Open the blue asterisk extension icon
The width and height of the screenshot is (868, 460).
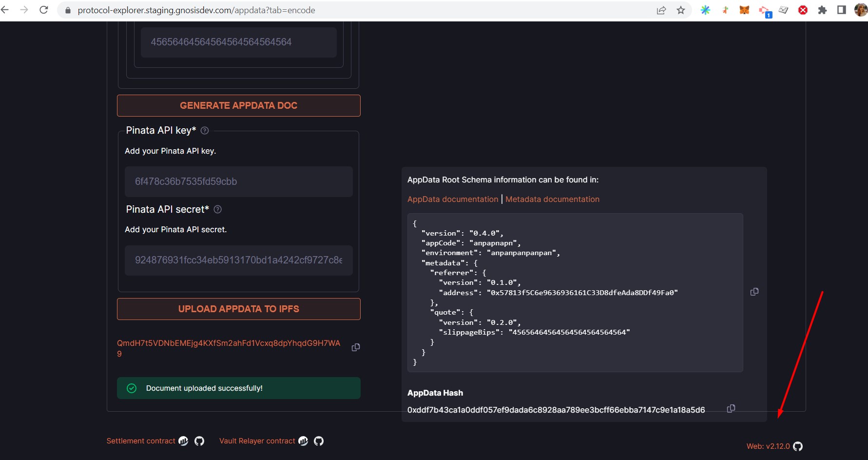705,10
